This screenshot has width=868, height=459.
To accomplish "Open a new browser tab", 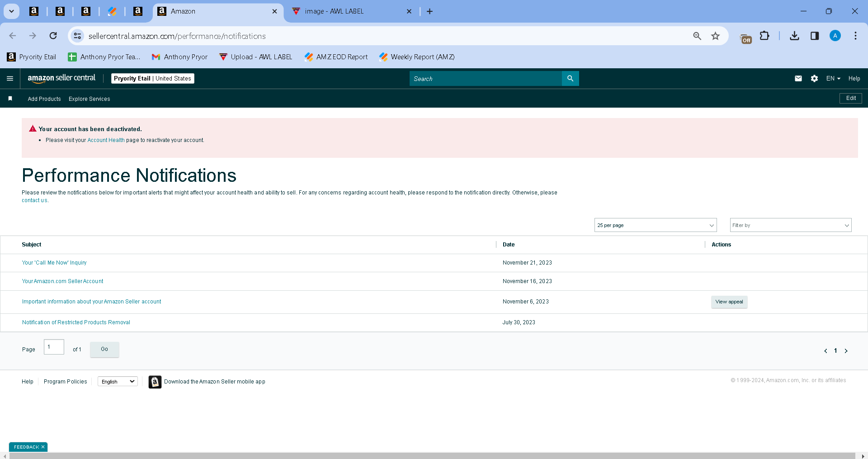I will click(x=430, y=11).
